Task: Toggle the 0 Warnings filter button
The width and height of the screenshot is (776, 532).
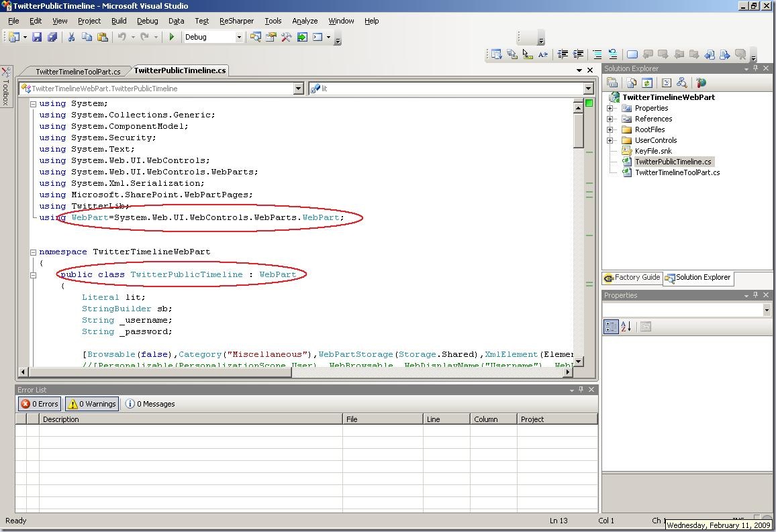Action: click(92, 404)
